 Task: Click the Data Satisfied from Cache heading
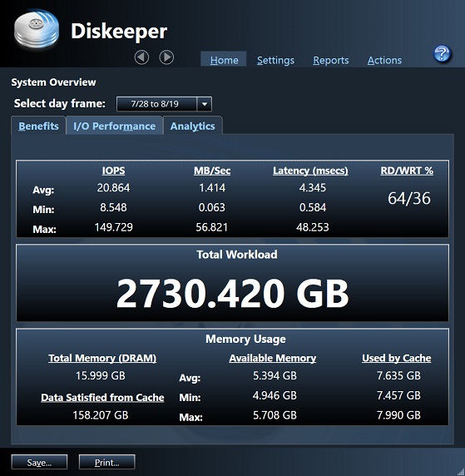102,398
